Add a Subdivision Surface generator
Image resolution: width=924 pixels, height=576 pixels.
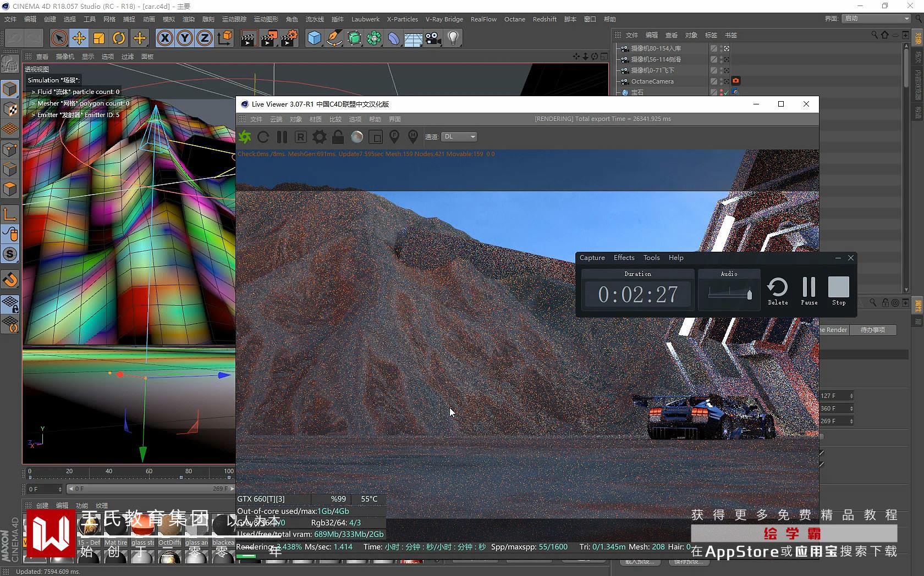(x=354, y=38)
